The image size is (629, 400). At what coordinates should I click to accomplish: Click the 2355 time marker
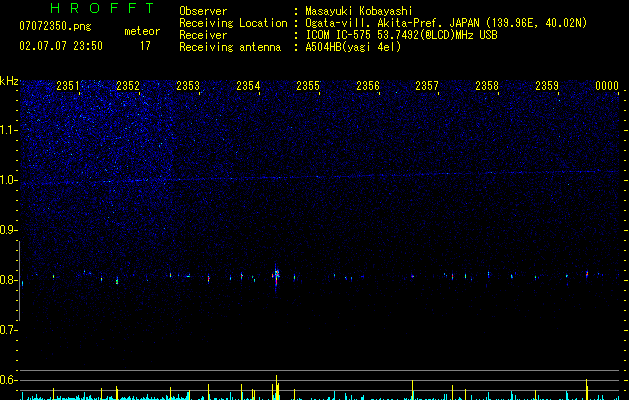(x=308, y=86)
